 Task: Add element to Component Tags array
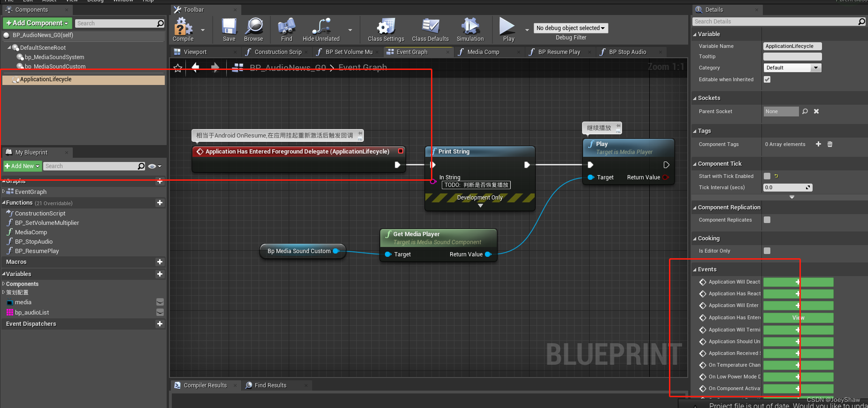tap(818, 144)
